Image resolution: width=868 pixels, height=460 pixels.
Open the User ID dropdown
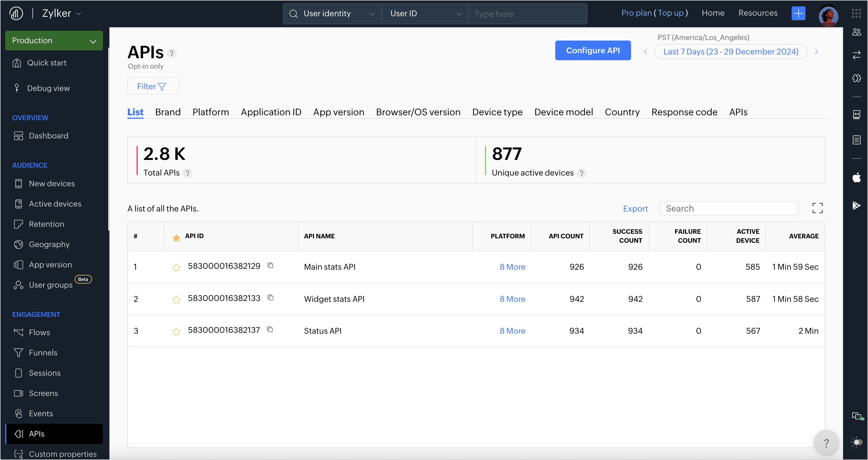(x=424, y=14)
